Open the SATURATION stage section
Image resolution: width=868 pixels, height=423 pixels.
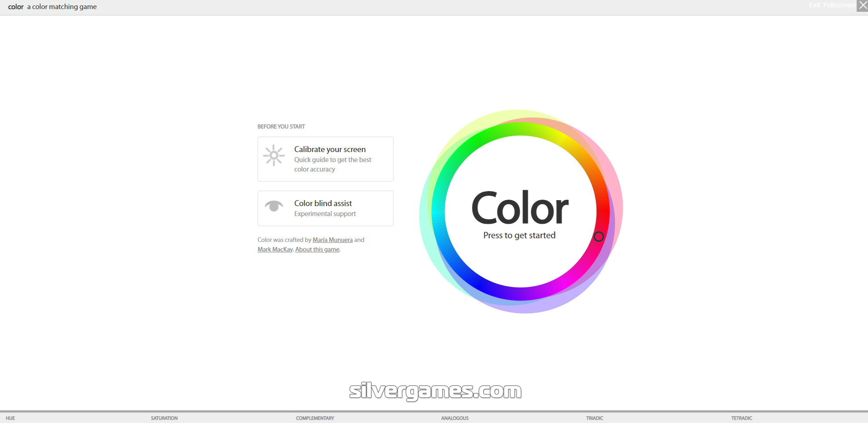(164, 418)
